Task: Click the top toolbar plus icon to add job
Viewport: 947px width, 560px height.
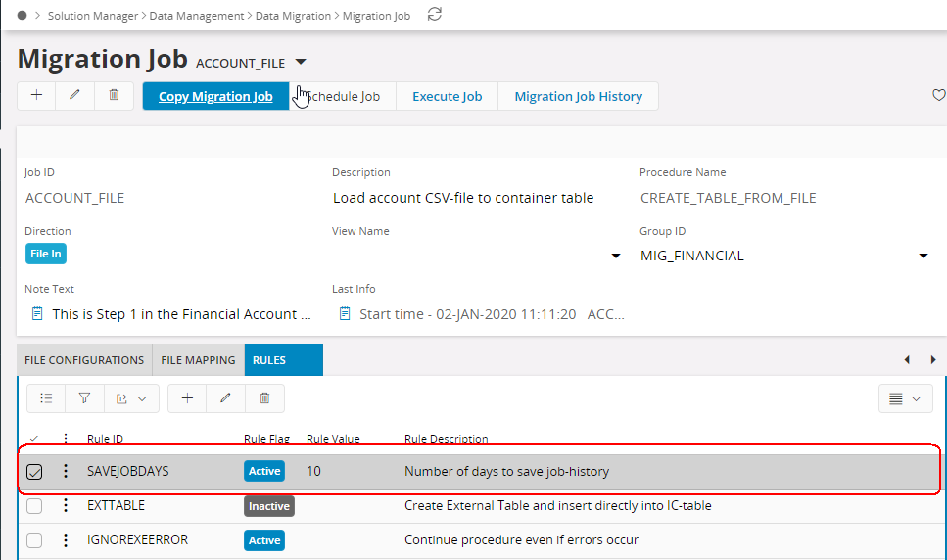Action: 36,95
